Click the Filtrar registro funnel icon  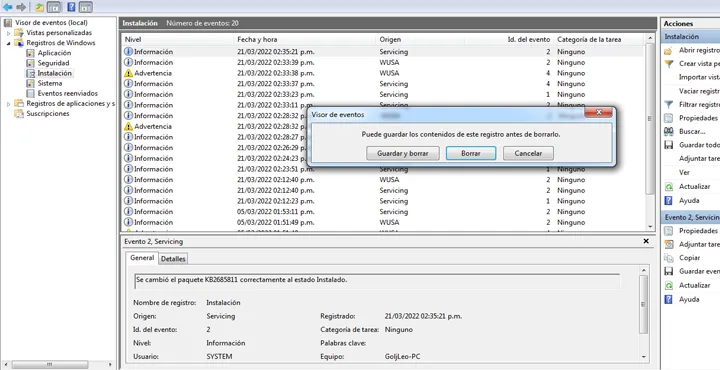click(x=669, y=105)
